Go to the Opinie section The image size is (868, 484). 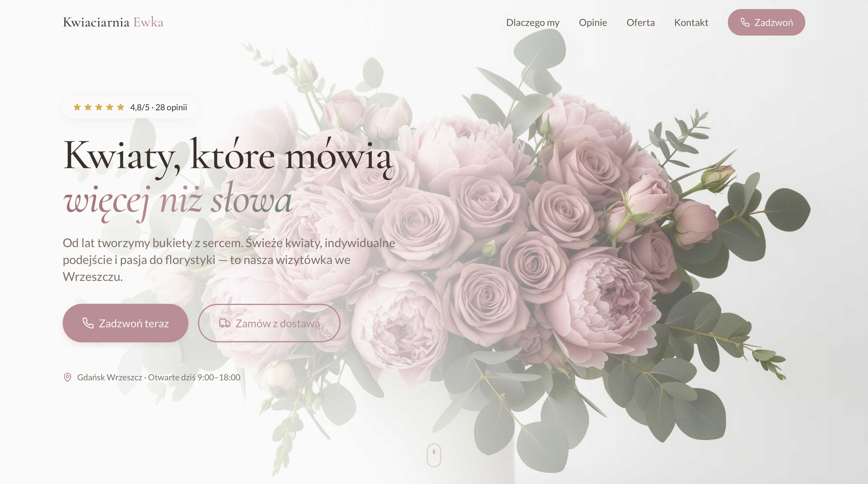(593, 23)
